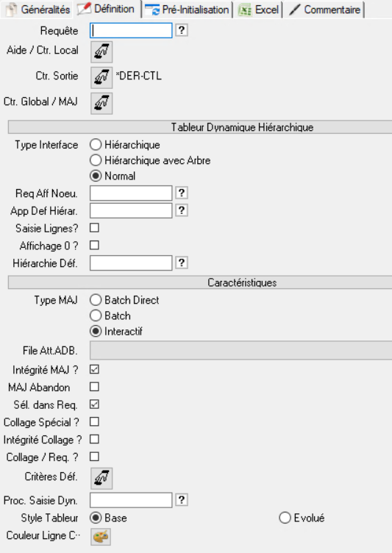Open the lookup next to Proc. Saisie Dyn.
The width and height of the screenshot is (392, 553).
(182, 500)
